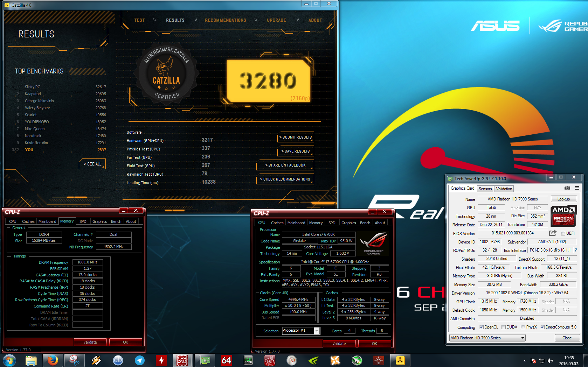The height and width of the screenshot is (367, 588).
Task: Click Close button in GPU-Z
Action: click(x=567, y=338)
